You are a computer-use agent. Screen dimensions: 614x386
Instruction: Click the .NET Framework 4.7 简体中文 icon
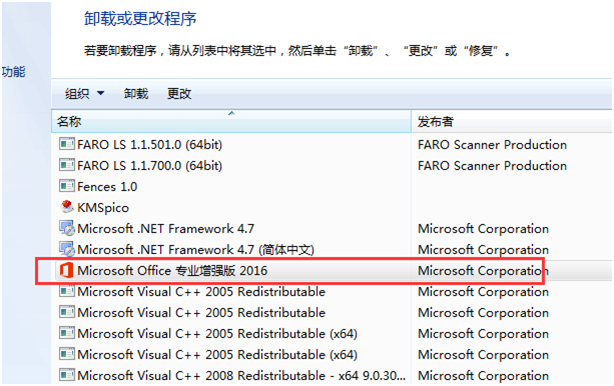(67, 249)
